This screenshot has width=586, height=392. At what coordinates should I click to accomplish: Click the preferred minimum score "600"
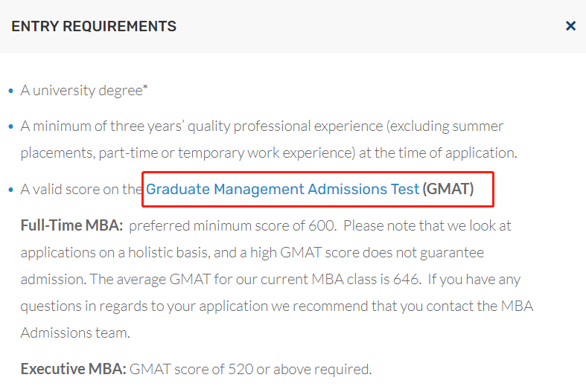pyautogui.click(x=321, y=225)
